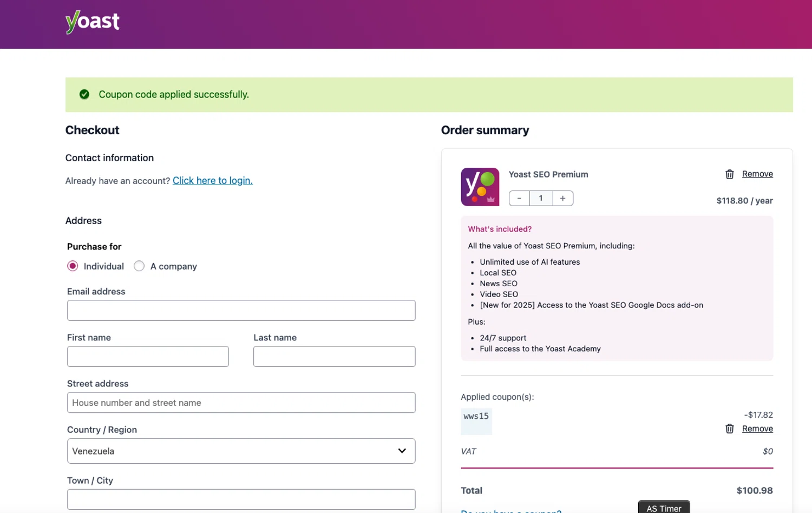Click the Yoast logo in header

[93, 22]
